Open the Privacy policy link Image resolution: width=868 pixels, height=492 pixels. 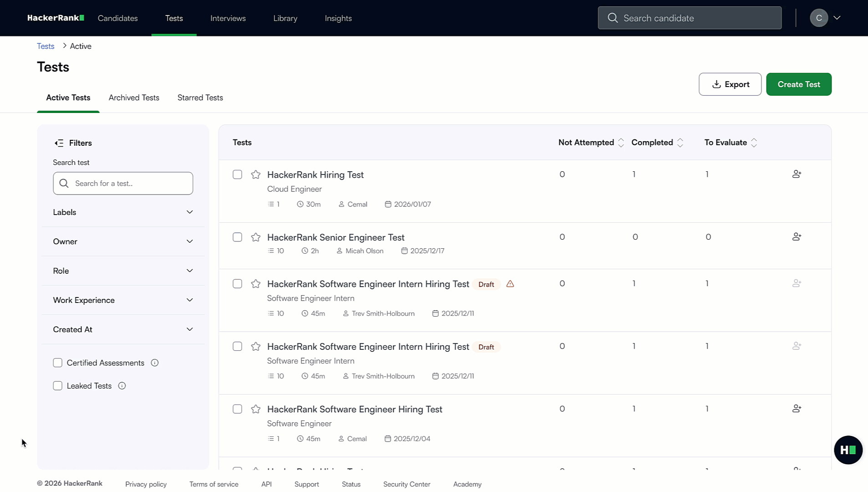pos(146,484)
